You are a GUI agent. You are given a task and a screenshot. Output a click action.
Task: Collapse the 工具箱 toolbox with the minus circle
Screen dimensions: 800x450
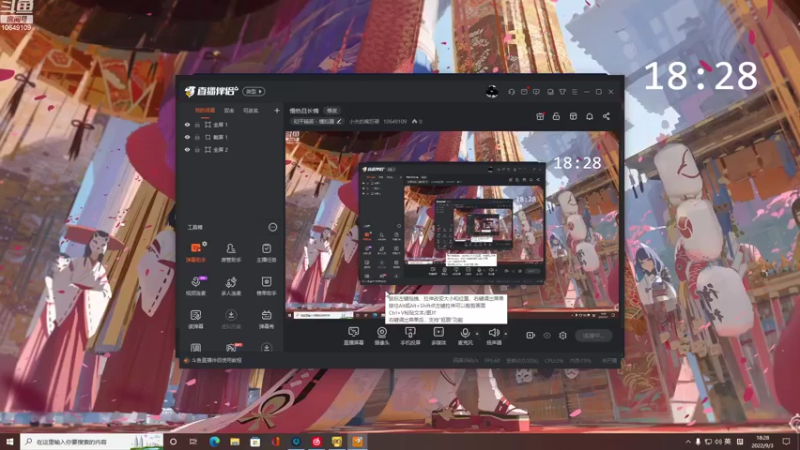tap(273, 227)
